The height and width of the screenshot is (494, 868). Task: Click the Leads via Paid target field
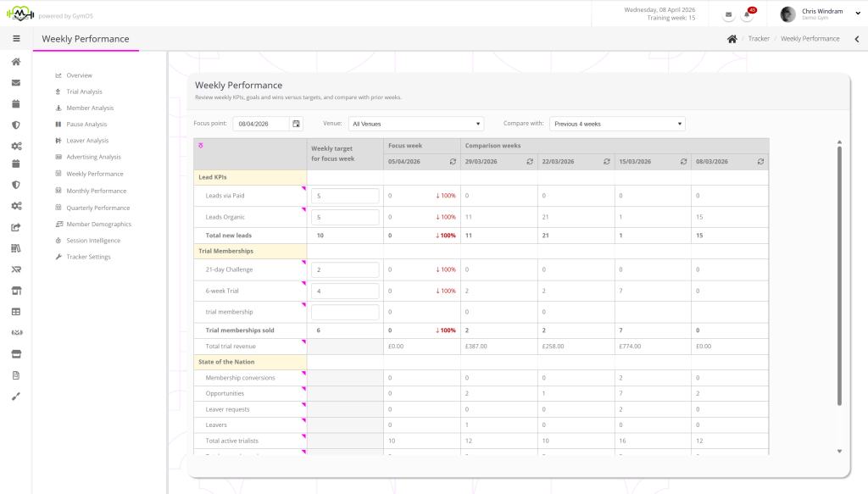coord(345,196)
